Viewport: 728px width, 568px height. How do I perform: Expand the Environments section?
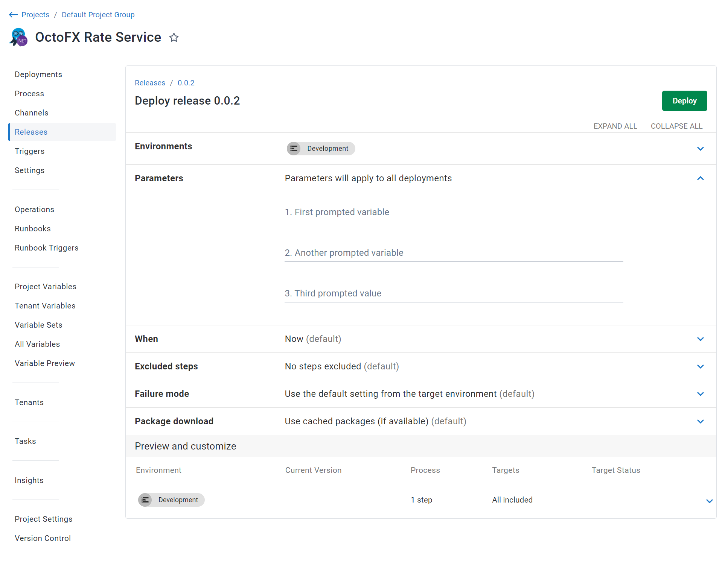point(700,149)
